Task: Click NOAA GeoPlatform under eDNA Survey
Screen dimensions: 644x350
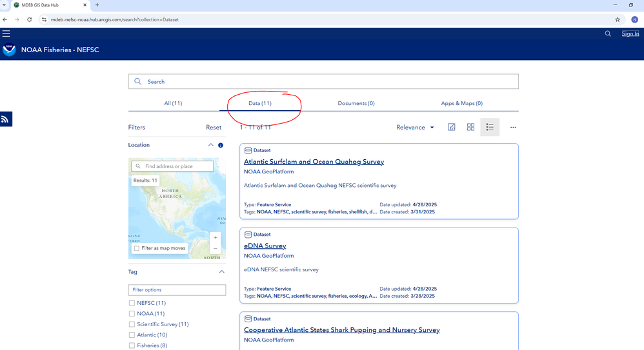Action: pyautogui.click(x=269, y=256)
